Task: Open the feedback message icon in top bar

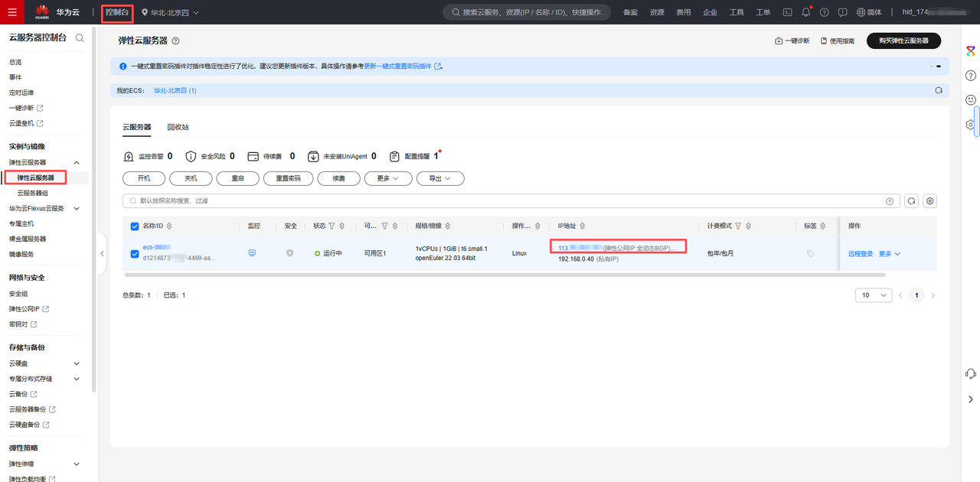Action: [842, 12]
